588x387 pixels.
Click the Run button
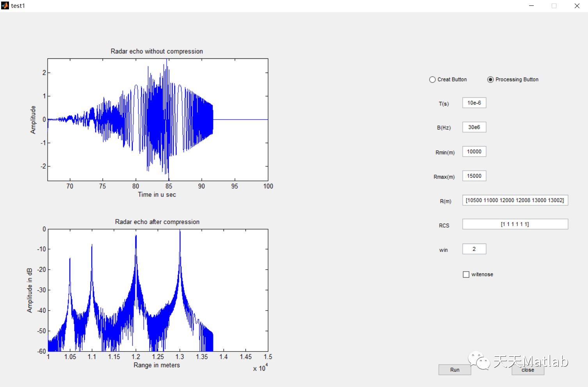(455, 370)
